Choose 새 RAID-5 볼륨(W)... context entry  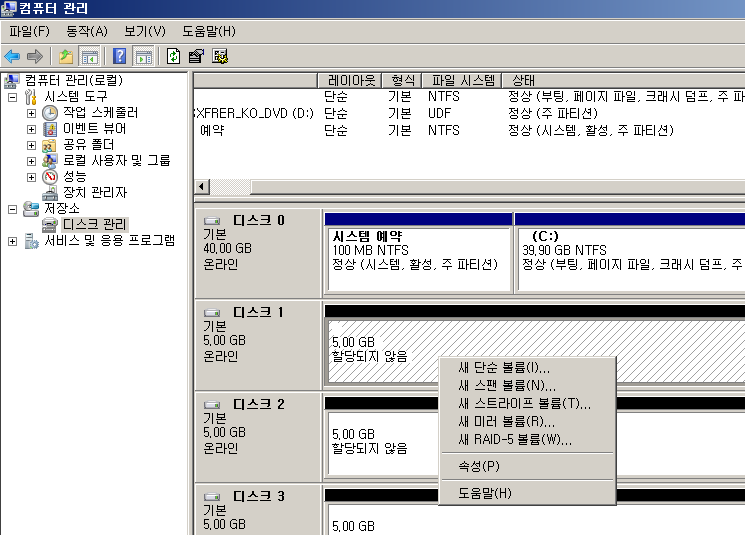tap(527, 439)
